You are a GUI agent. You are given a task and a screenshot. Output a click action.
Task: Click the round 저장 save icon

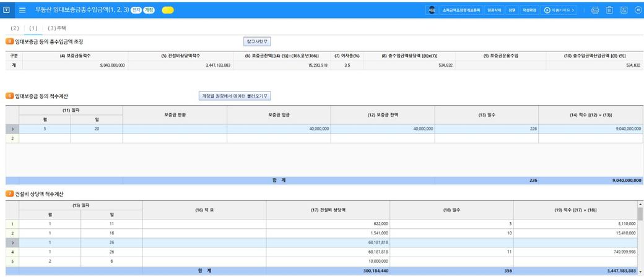click(x=432, y=10)
